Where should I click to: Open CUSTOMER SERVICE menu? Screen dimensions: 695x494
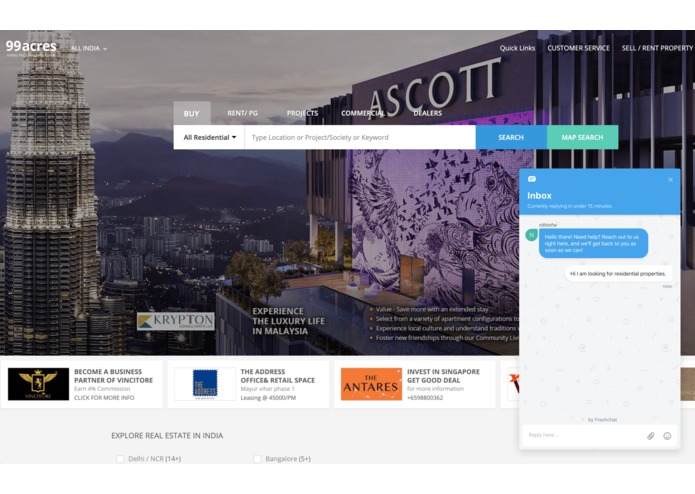pos(578,48)
